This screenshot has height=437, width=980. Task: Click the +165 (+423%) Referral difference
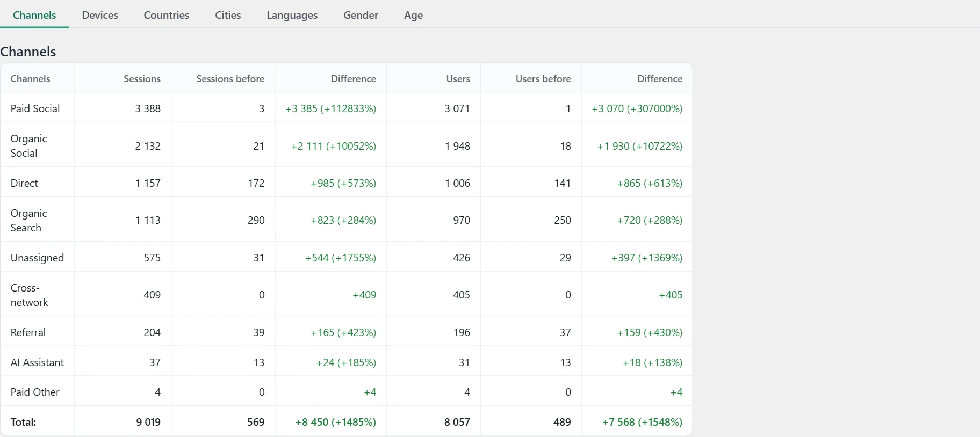(343, 332)
